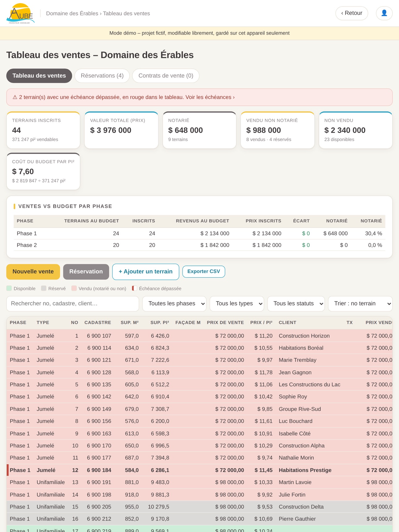Follow the Voir les échéances link
399x532 pixels.
point(210,97)
